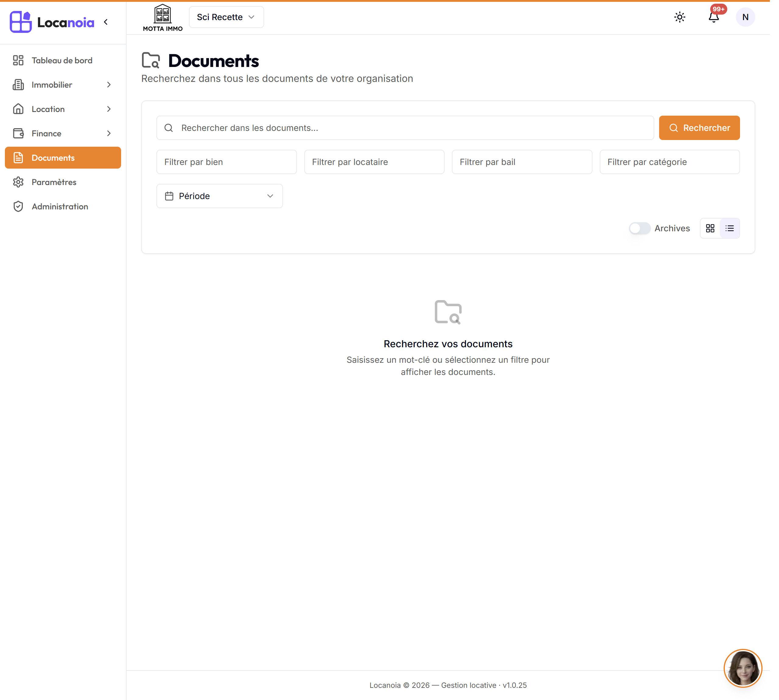Open the Sci Recette organisation dropdown
The image size is (779, 700).
pyautogui.click(x=226, y=17)
